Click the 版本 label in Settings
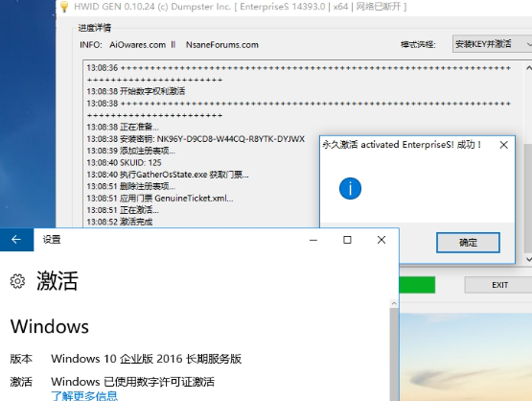The width and height of the screenshot is (532, 401). pyautogui.click(x=21, y=359)
